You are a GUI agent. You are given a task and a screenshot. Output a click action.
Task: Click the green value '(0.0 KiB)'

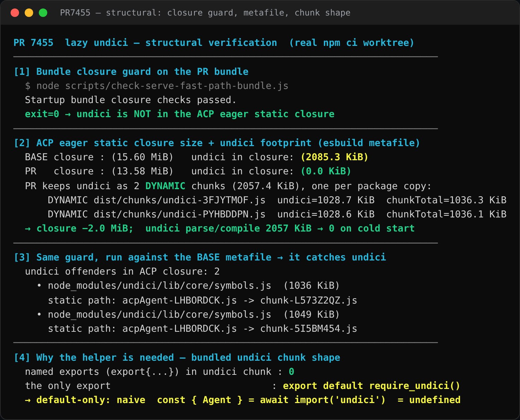326,171
